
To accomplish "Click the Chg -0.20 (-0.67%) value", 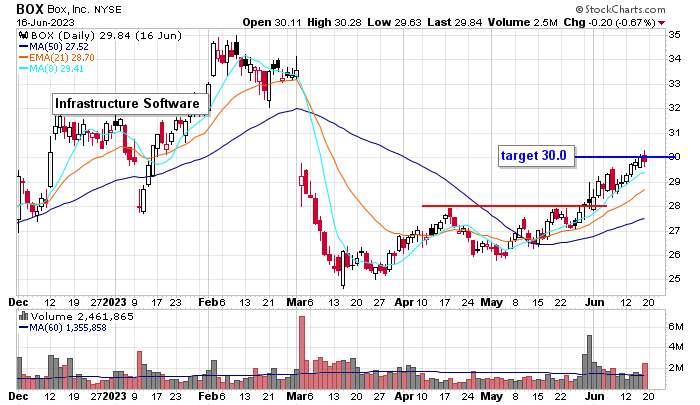I will click(609, 22).
